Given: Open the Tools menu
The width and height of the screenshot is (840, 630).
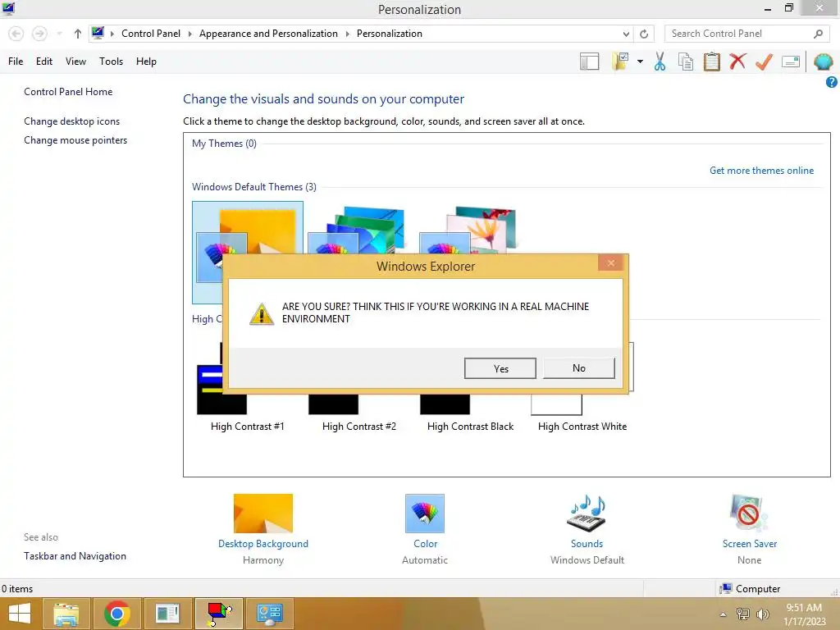Looking at the screenshot, I should 111,61.
